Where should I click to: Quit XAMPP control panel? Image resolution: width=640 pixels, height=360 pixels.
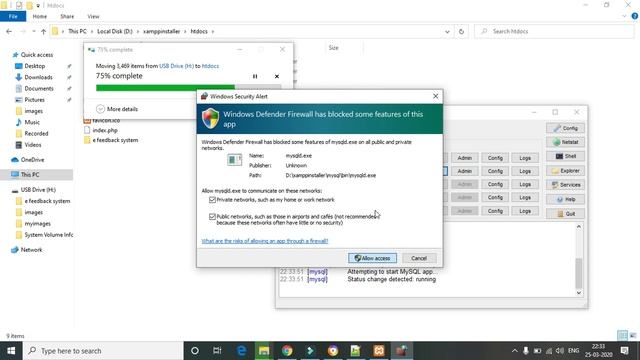[x=565, y=213]
